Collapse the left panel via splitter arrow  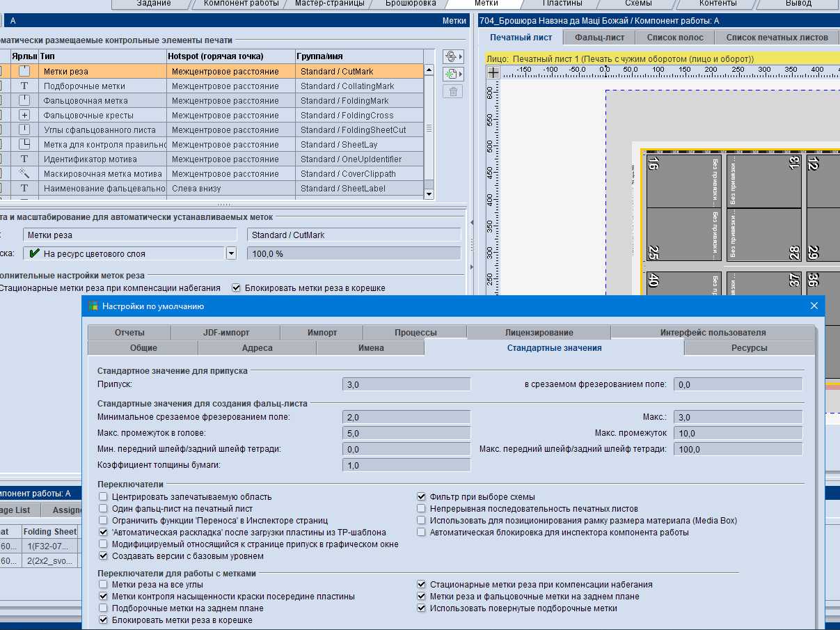pyautogui.click(x=472, y=222)
